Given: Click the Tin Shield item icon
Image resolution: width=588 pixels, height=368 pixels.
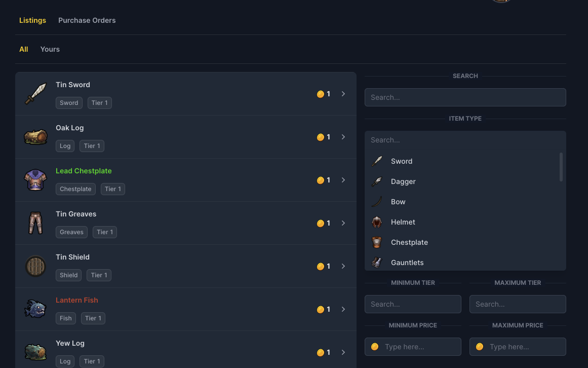Looking at the screenshot, I should click(x=35, y=266).
